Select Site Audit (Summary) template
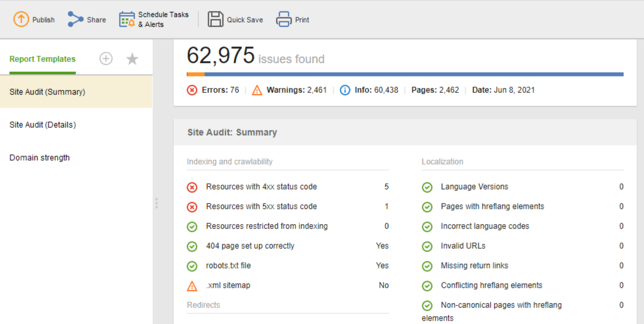 tap(76, 92)
